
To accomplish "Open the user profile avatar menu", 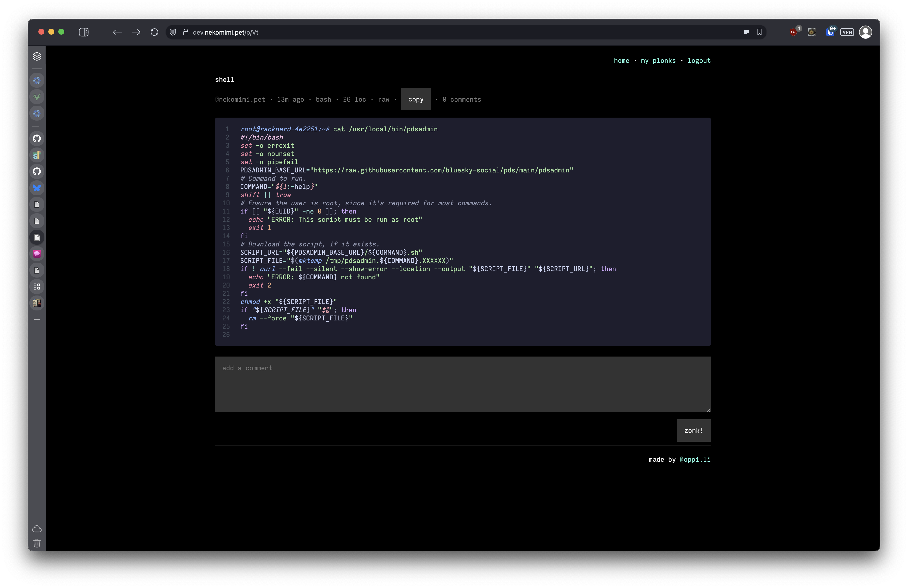I will pyautogui.click(x=865, y=32).
